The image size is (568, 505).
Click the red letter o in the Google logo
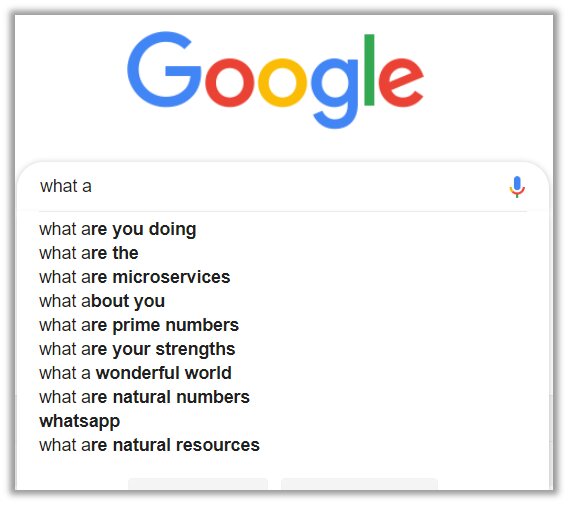click(230, 82)
